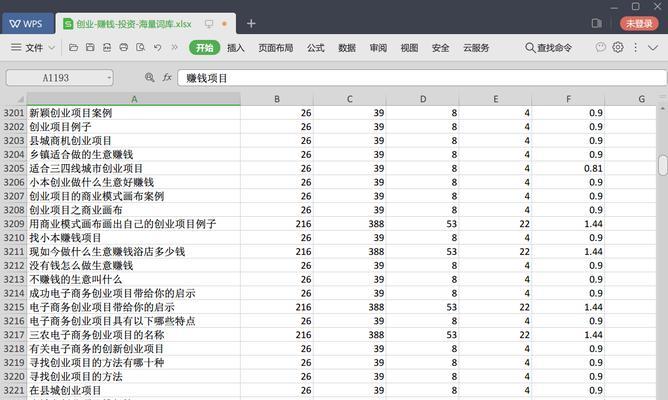Image resolution: width=668 pixels, height=400 pixels.
Task: Click the feedback smiley icon
Action: (601, 47)
